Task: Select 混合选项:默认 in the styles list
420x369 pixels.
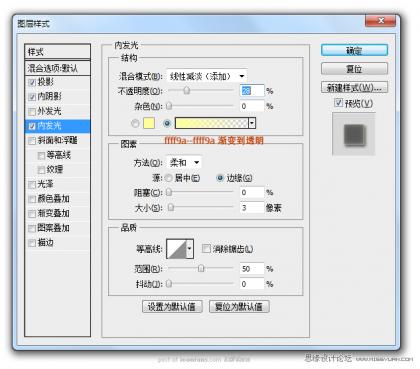Action: point(57,68)
